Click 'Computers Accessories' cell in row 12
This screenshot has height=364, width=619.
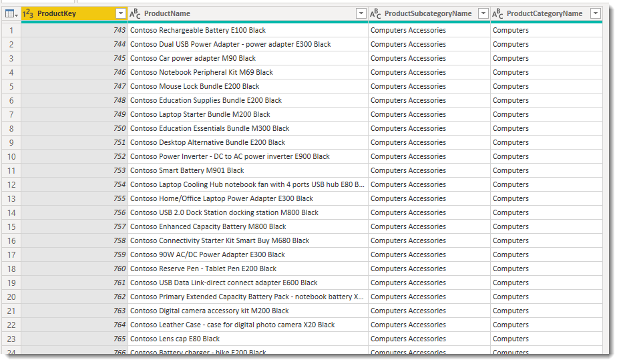click(429, 185)
